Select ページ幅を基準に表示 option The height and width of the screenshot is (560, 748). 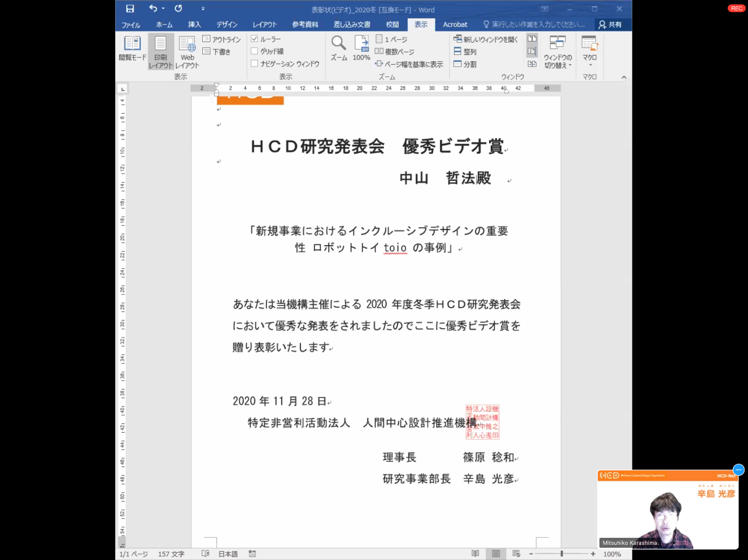click(409, 64)
